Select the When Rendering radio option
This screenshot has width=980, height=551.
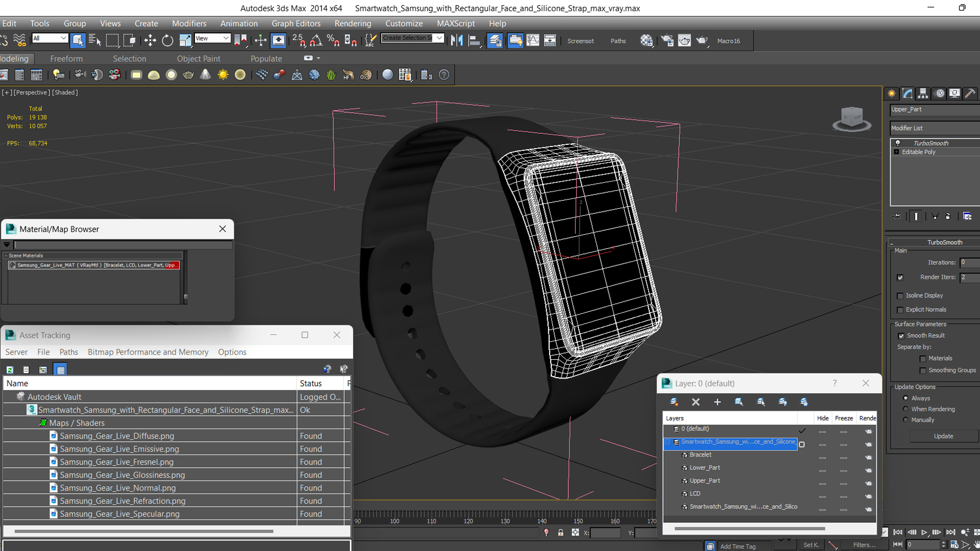click(906, 409)
